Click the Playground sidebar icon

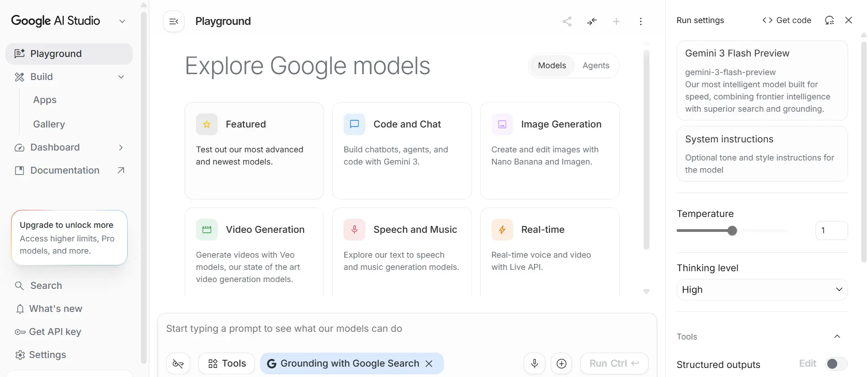coord(19,54)
